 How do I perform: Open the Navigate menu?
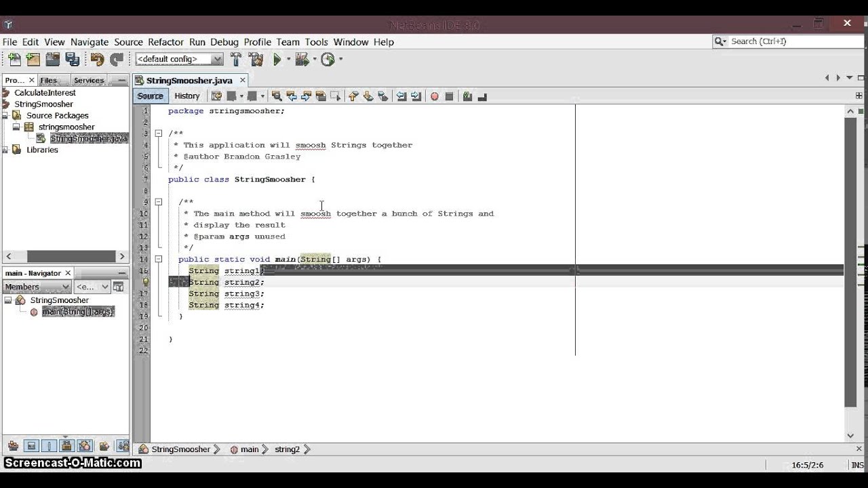point(90,42)
